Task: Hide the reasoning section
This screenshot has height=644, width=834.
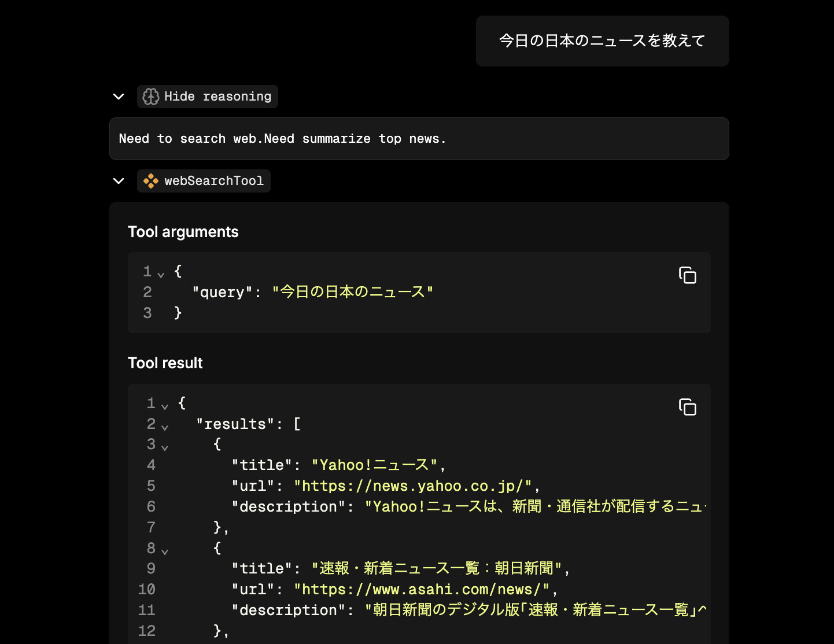Action: [217, 96]
